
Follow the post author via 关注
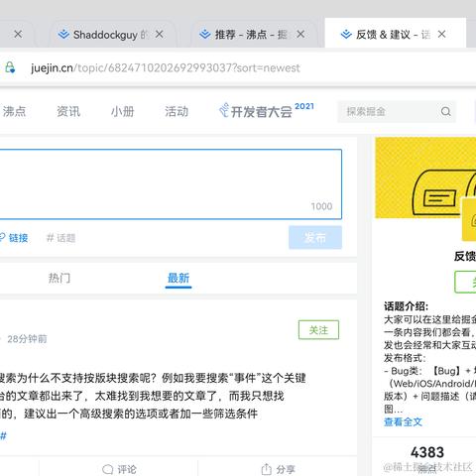click(318, 330)
